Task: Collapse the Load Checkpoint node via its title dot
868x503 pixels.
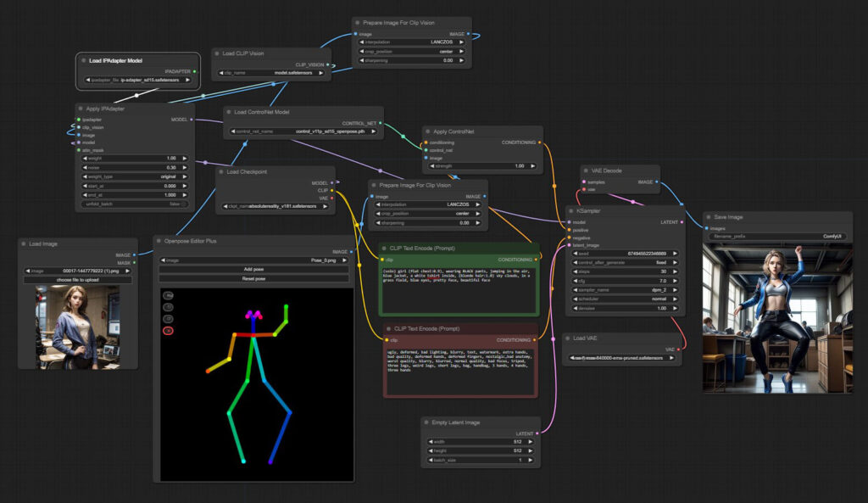Action: [x=221, y=171]
